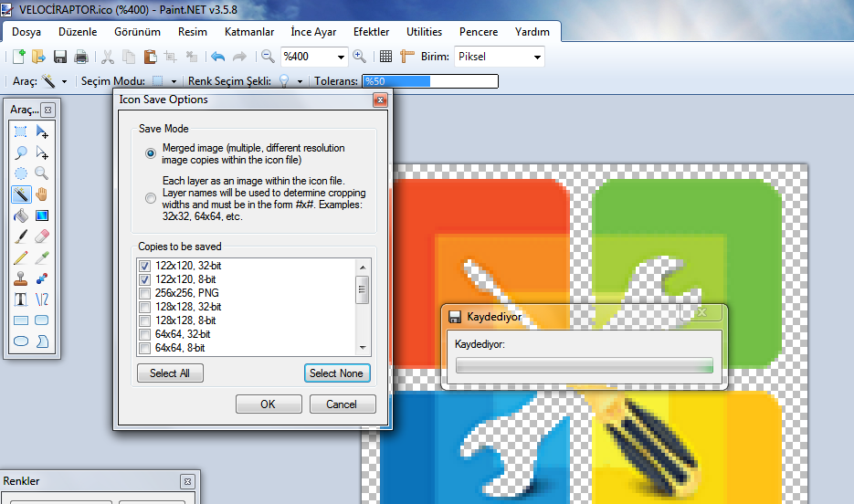Viewport: 854px width, 504px height.
Task: Check the 64x64, 32-bit checkbox
Action: [145, 334]
